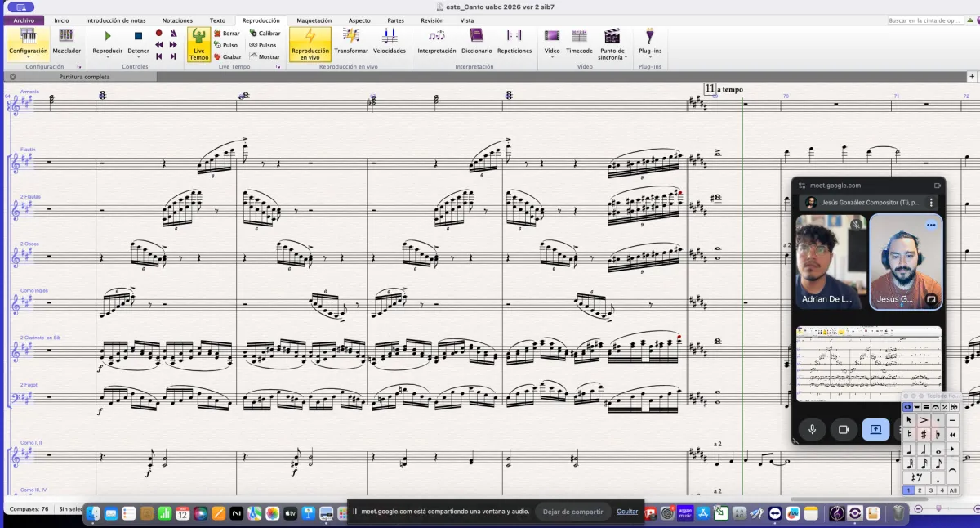Image resolution: width=980 pixels, height=528 pixels.
Task: Toggle the Live Tempo button
Action: pos(198,43)
